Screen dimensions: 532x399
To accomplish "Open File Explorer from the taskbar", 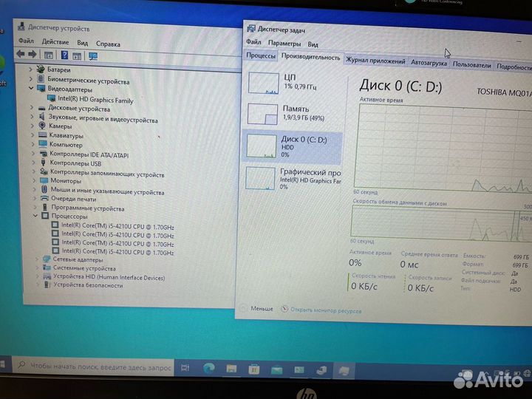I will 231,369.
